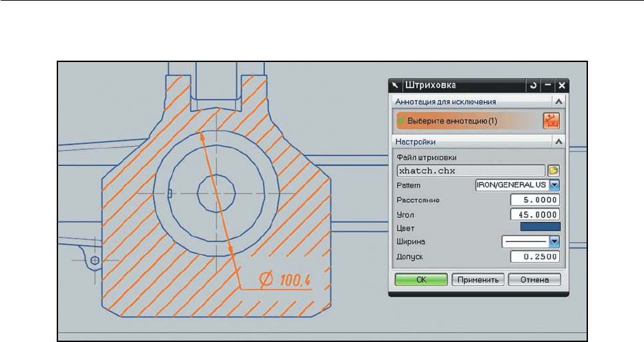The height and width of the screenshot is (342, 644).
Task: Click the pin icon in Штриховка title bar
Action: (395, 85)
